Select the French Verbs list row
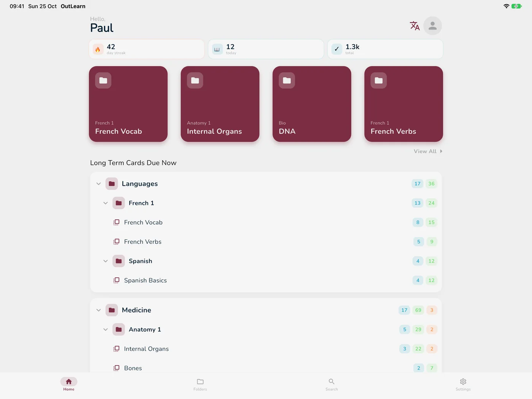532x399 pixels. [266, 242]
